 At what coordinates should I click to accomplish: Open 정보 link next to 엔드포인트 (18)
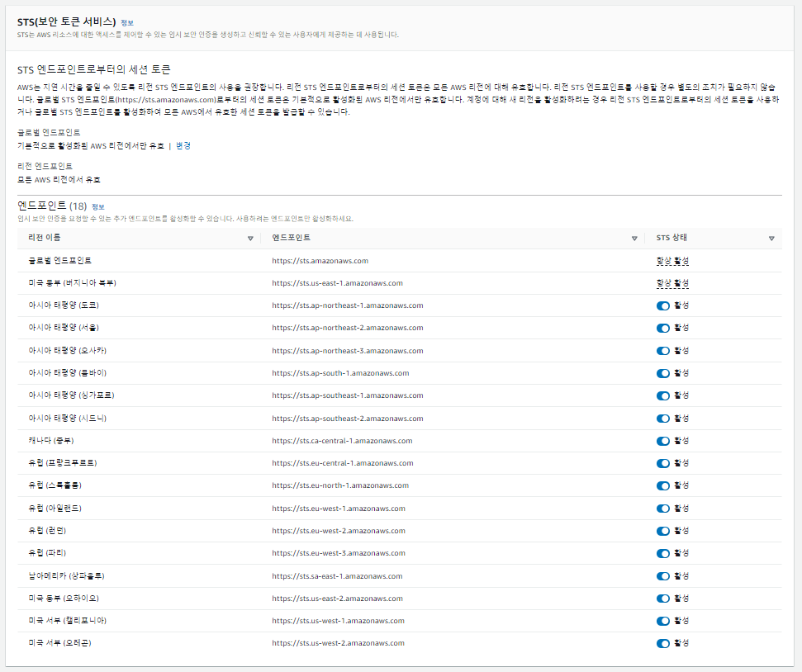coord(97,206)
